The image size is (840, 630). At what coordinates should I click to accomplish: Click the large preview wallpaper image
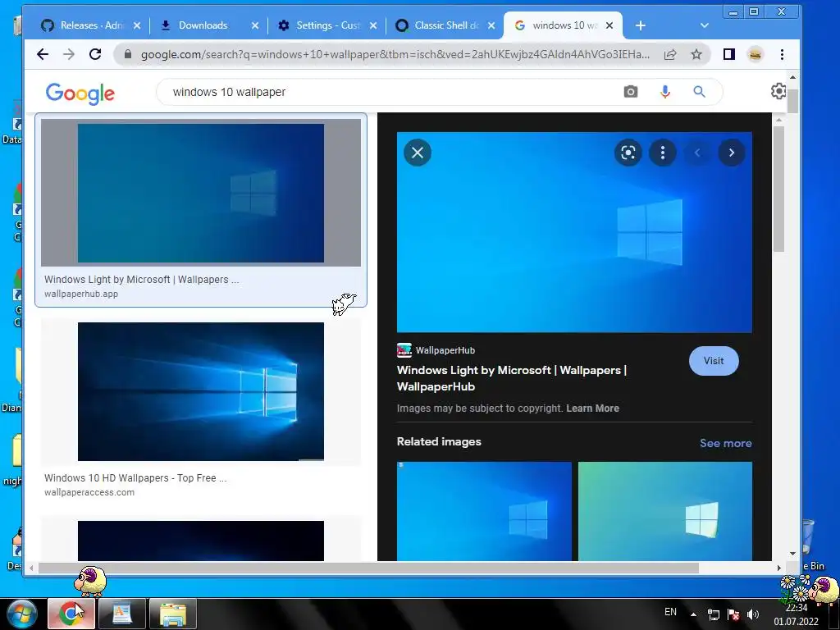coord(574,232)
